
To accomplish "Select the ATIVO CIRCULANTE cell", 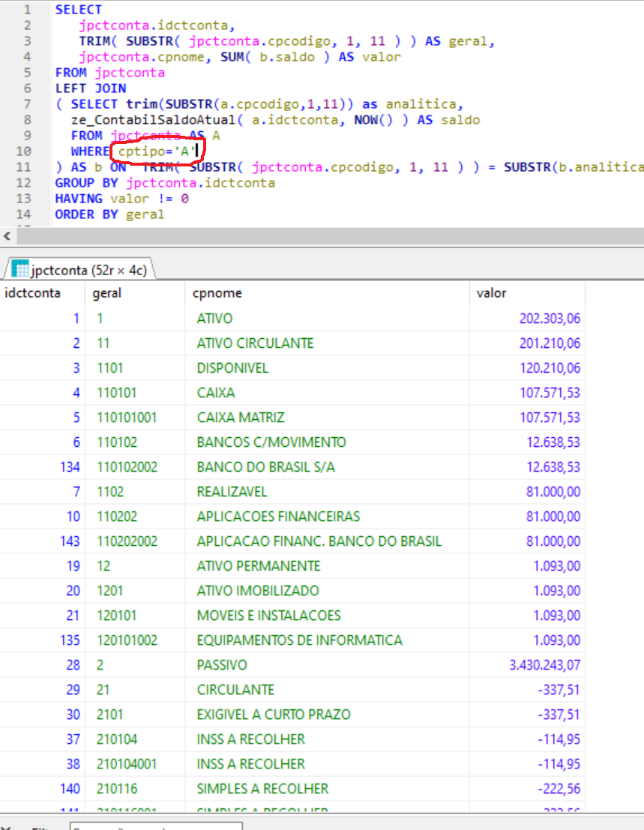I will [255, 343].
